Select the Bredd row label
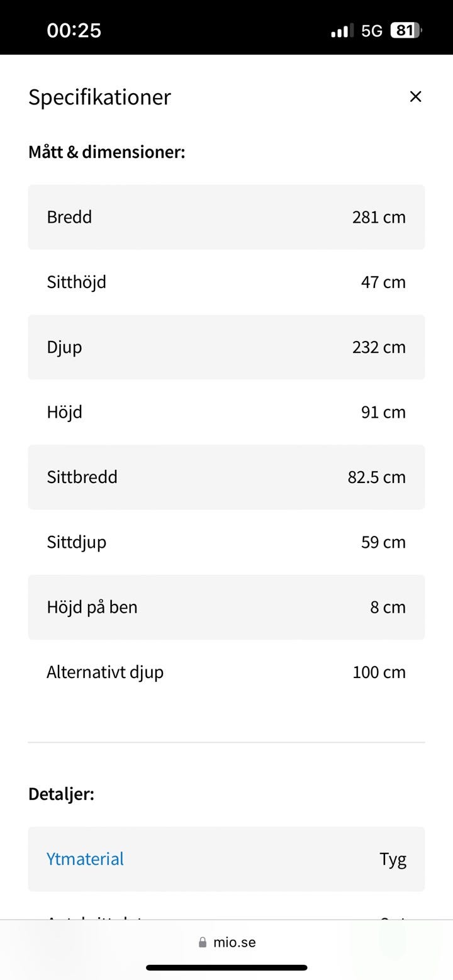This screenshot has height=980, width=453. [x=69, y=217]
